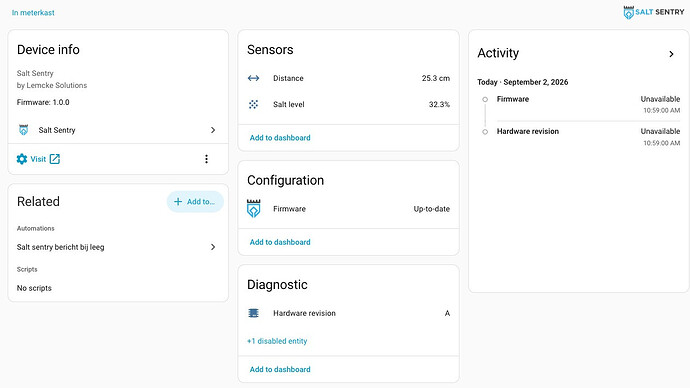This screenshot has width=690, height=388.
Task: Click the Firmware shield icon in Configuration
Action: [253, 209]
